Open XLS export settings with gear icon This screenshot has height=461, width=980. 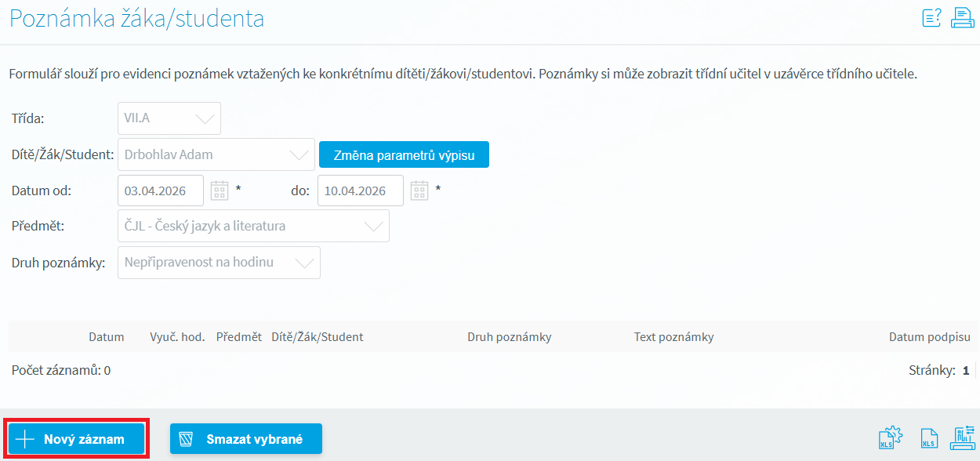point(892,438)
